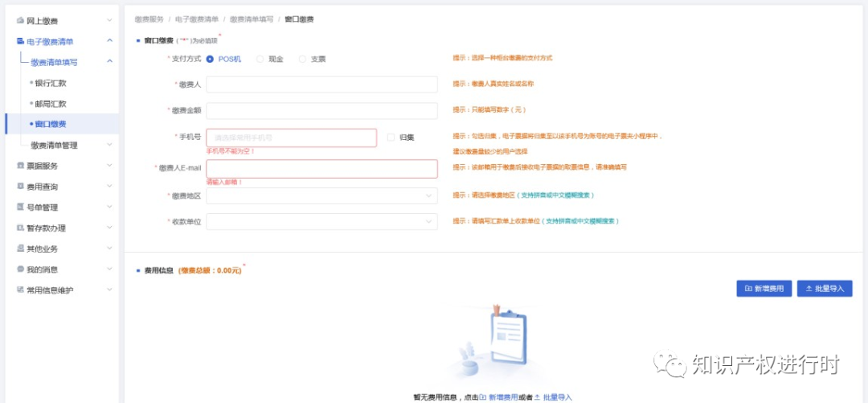This screenshot has width=868, height=403.
Task: Choose 支票 as payment method
Action: point(302,59)
